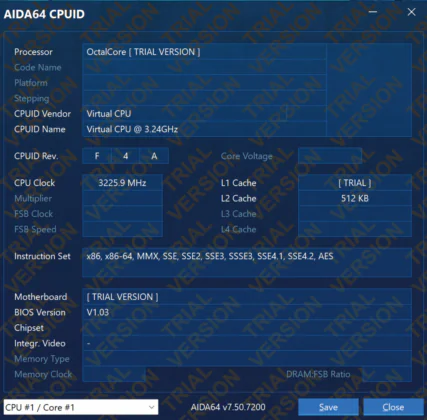Select the OctalCore processor value field

204,52
